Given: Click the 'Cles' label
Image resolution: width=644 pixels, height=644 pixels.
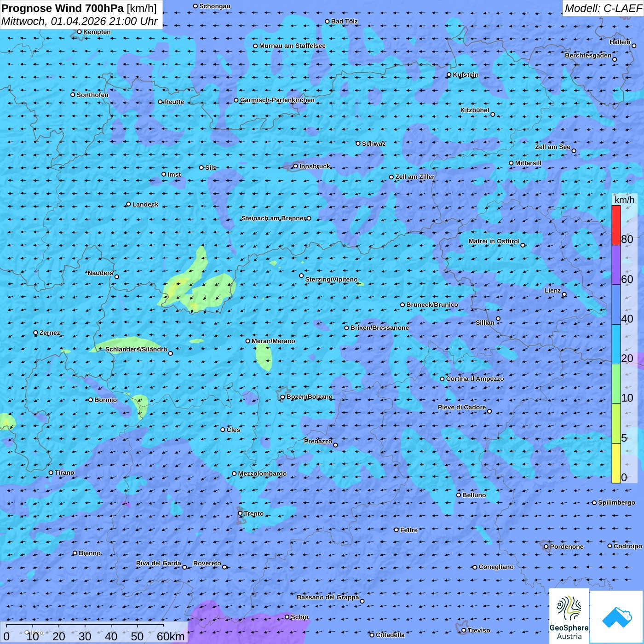Looking at the screenshot, I should click(233, 430).
